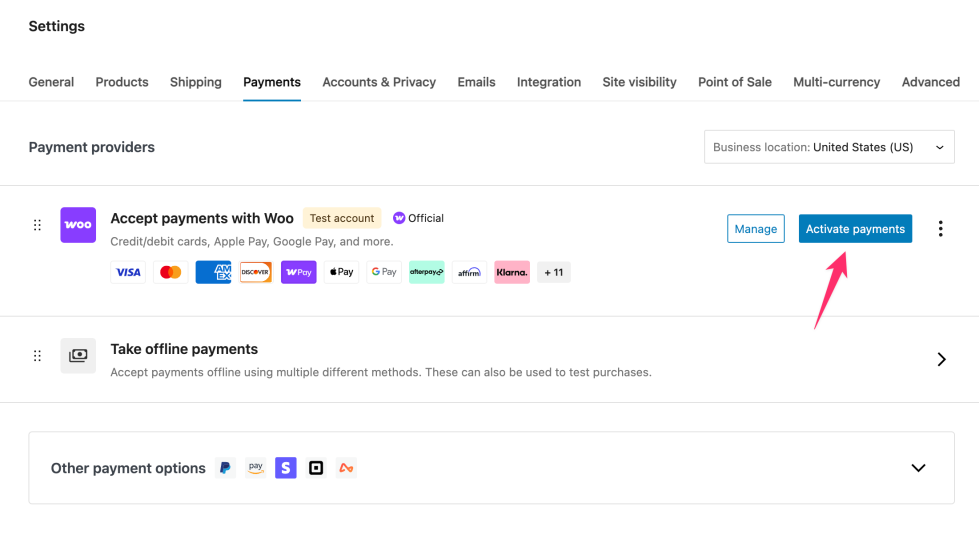Click the Activate payments button

[855, 229]
